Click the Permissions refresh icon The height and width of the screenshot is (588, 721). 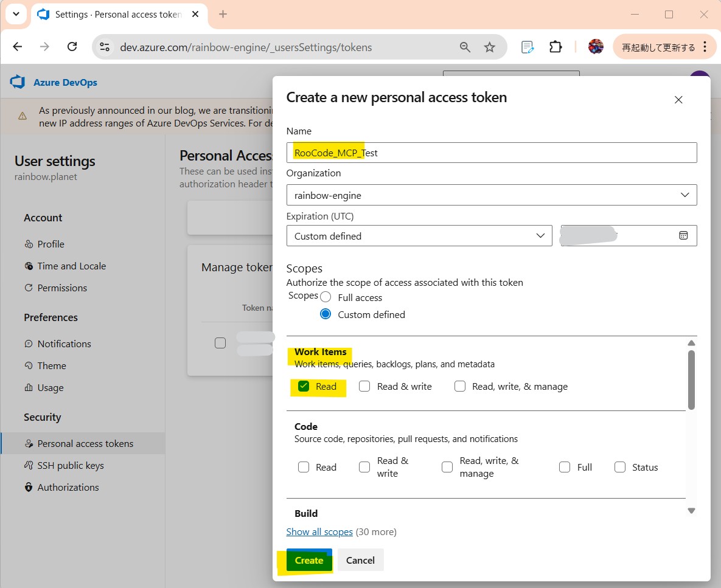pyautogui.click(x=29, y=288)
